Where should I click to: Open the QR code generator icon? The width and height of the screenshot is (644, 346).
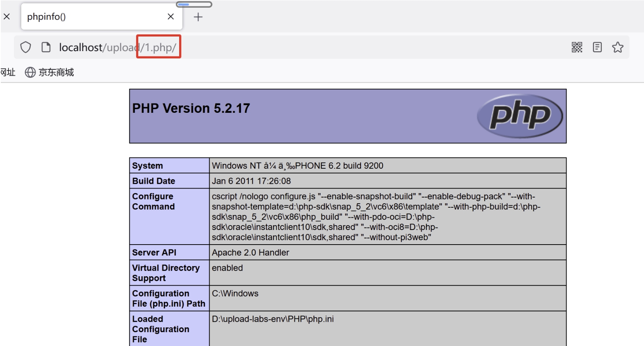click(x=577, y=47)
